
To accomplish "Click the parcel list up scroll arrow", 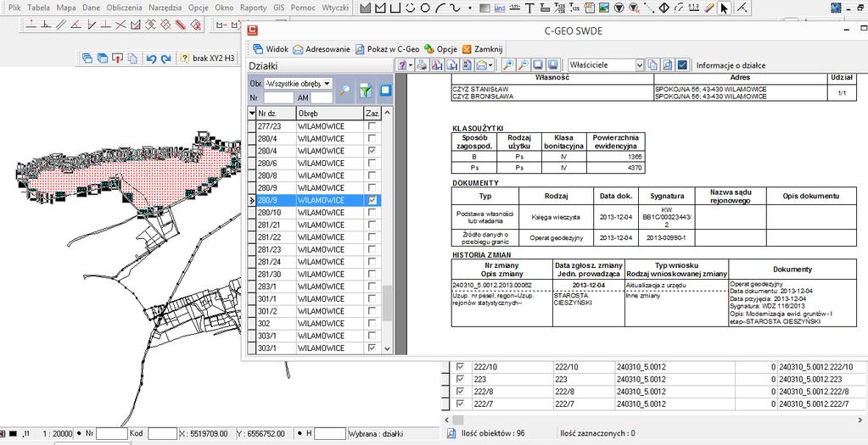I will coord(387,113).
